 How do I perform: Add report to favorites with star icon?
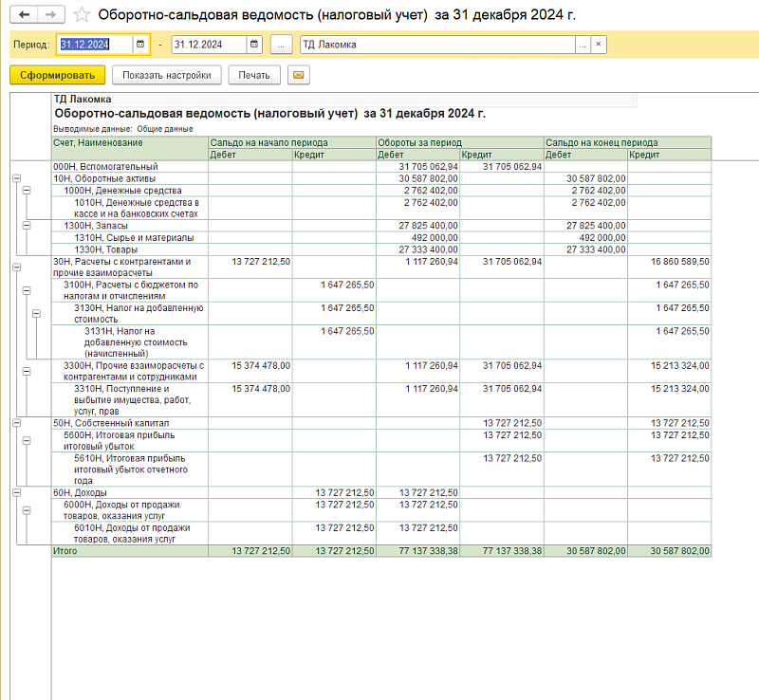pos(83,15)
